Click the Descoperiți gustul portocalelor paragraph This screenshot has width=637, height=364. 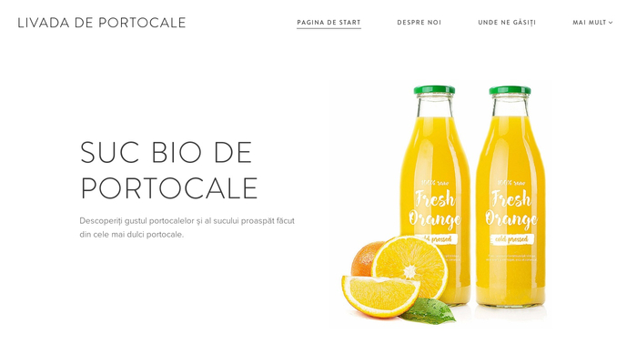coord(187,227)
